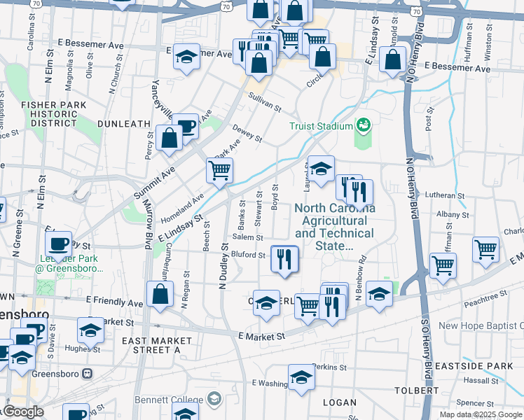Image resolution: width=524 pixels, height=420 pixels.
Task: Click the coffee cup marker near Yanceyville St
Action: click(185, 127)
